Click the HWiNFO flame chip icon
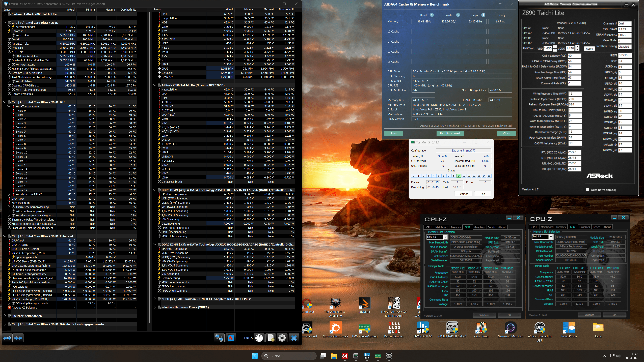The image size is (644, 362). [x=231, y=338]
